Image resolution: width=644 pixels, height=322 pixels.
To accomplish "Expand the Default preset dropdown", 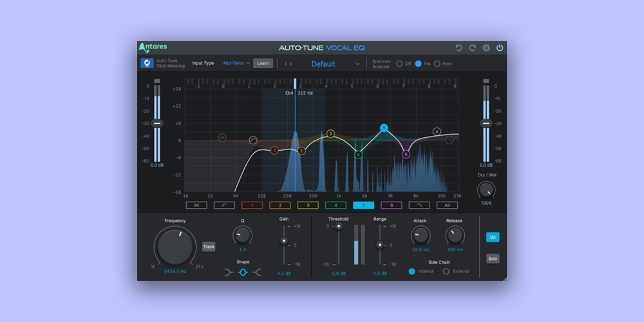I will 357,64.
